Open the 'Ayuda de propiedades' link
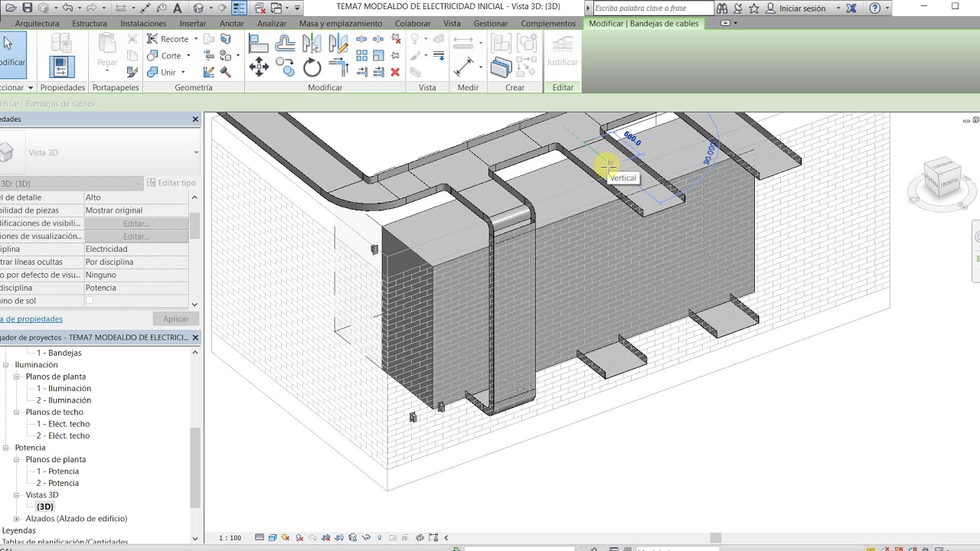Screen dimensions: 980x551 point(31,319)
